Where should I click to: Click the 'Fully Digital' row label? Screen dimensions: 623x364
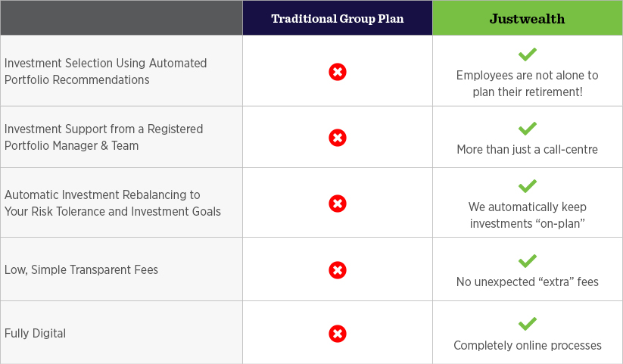point(35,334)
